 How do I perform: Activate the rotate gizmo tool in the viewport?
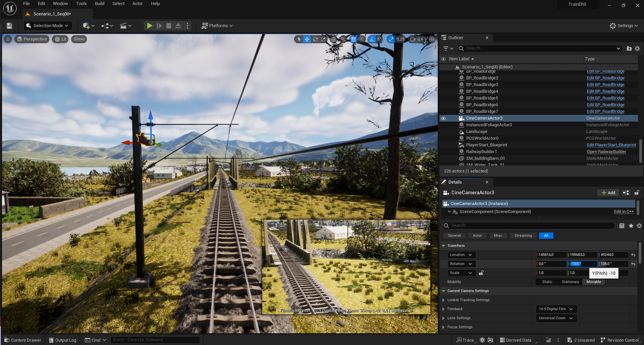tap(315, 39)
